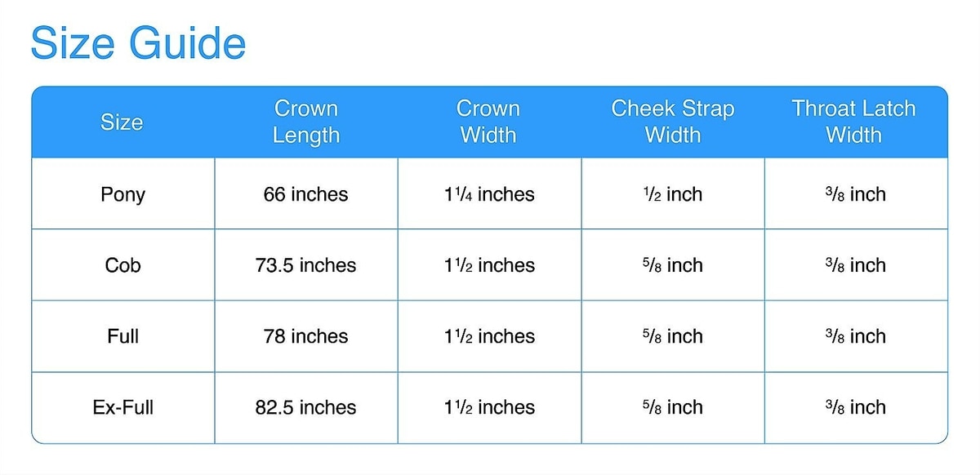Image resolution: width=980 pixels, height=475 pixels.
Task: Click the Crown Width column header
Action: point(488,122)
